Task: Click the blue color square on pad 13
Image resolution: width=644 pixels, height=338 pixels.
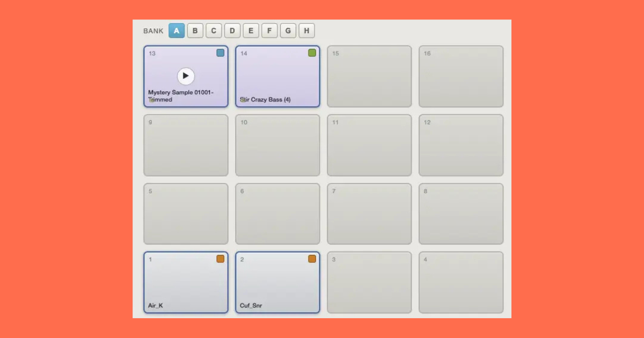Action: point(221,53)
